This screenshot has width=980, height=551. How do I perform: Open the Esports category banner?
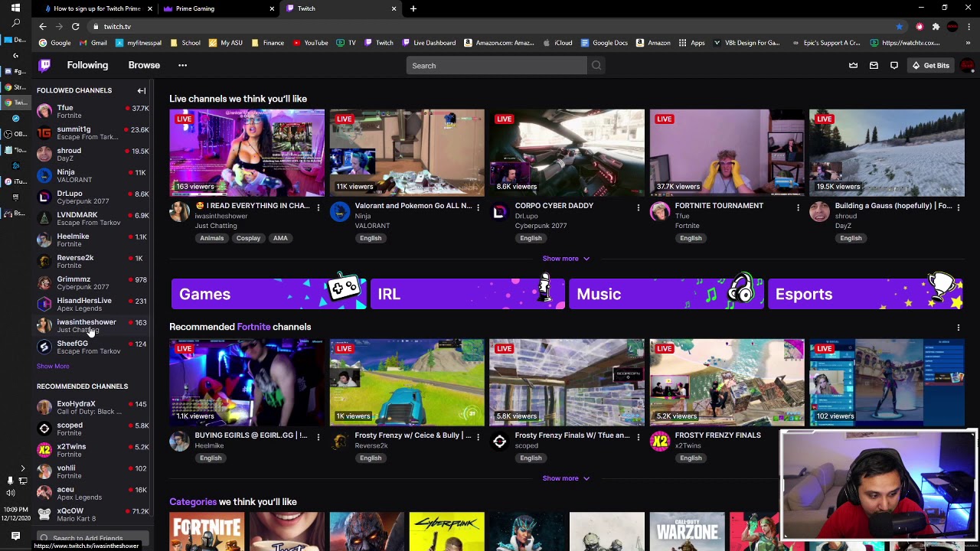(865, 294)
